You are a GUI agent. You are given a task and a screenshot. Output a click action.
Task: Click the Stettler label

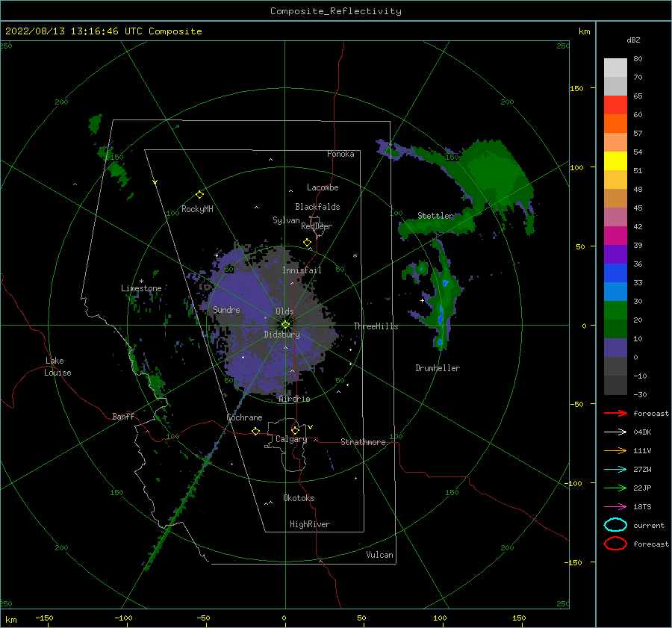[x=435, y=216]
